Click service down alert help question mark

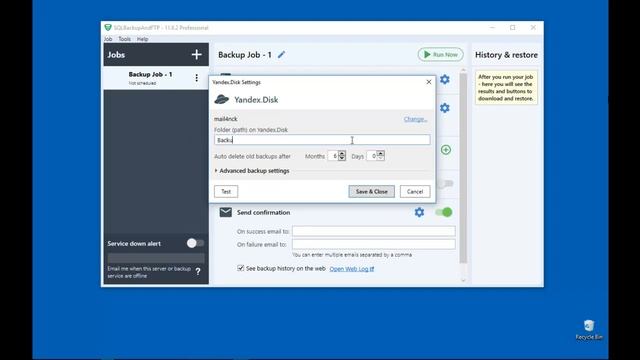pyautogui.click(x=198, y=271)
